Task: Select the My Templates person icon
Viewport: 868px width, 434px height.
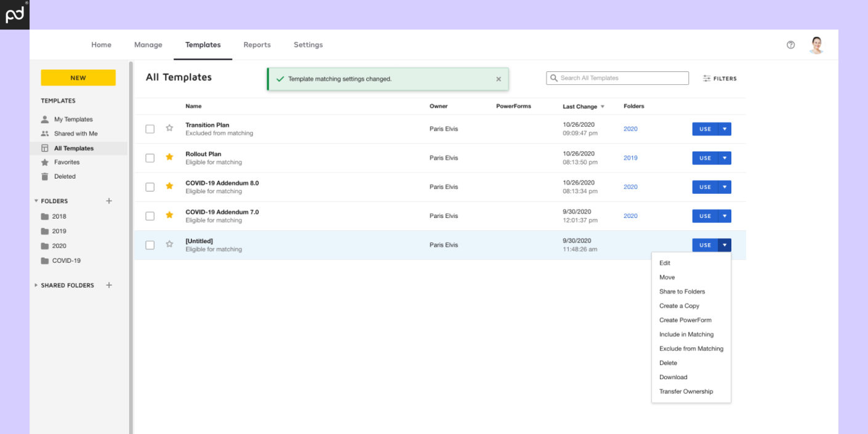Action: pyautogui.click(x=46, y=119)
